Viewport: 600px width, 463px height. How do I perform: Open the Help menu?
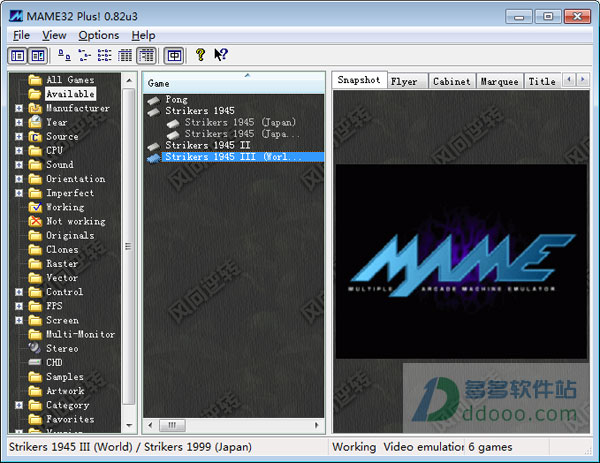[x=143, y=36]
